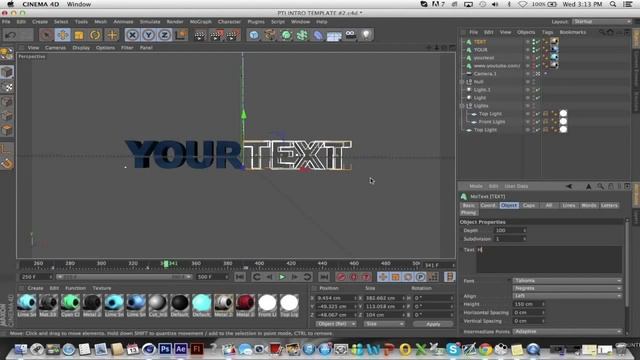Click the Undo arrow in top toolbar

click(x=11, y=35)
